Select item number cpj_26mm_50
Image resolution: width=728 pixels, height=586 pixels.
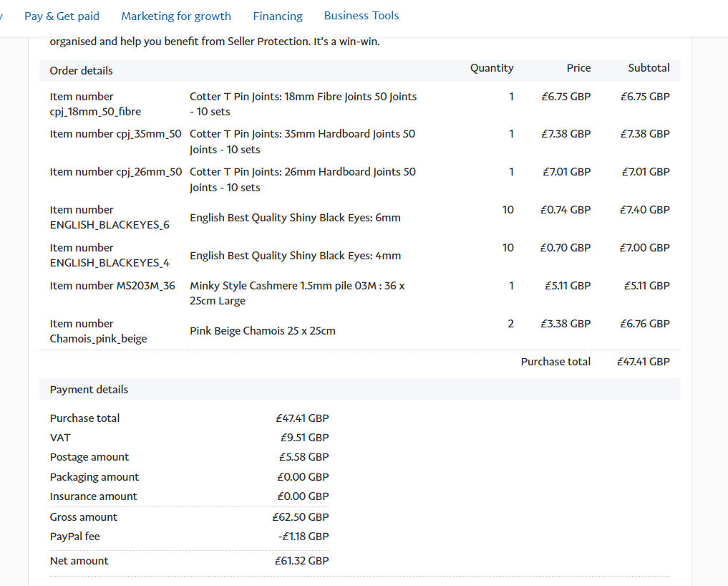tap(116, 172)
